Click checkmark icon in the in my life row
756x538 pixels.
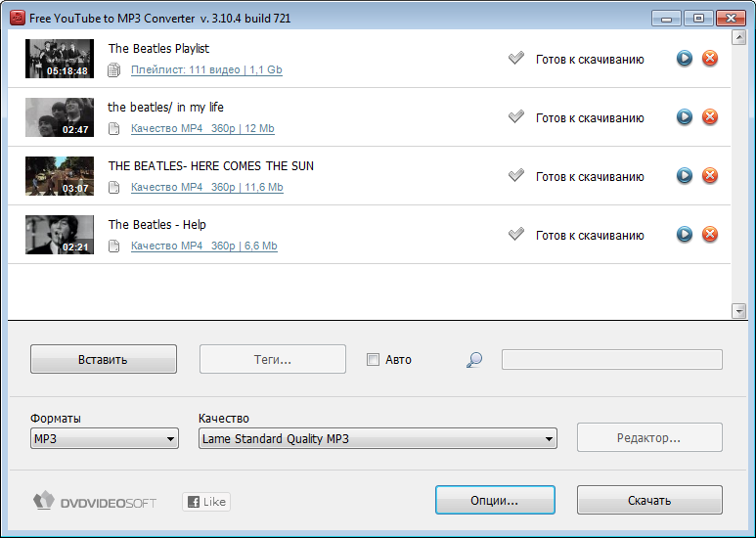coord(515,116)
